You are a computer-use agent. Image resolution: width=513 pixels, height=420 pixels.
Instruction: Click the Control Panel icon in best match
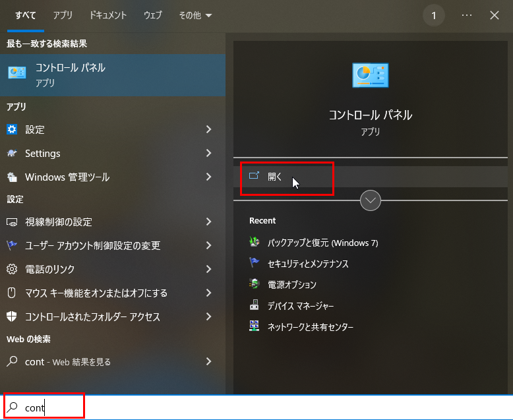(17, 73)
